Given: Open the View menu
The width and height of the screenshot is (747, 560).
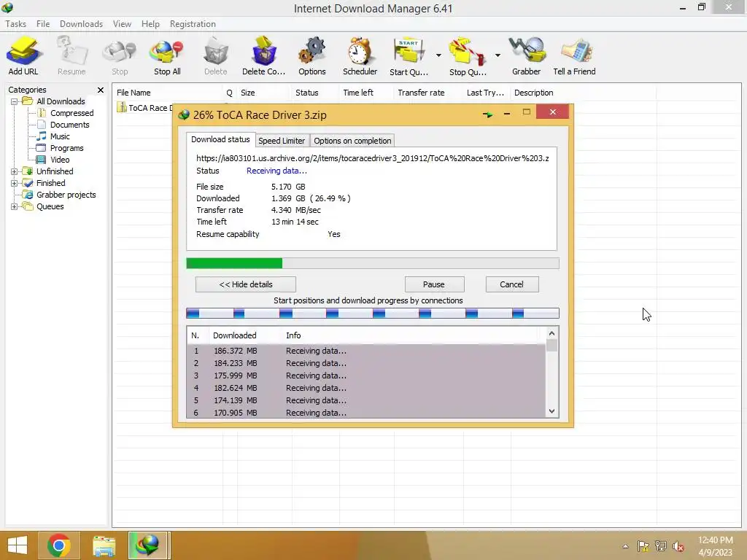Looking at the screenshot, I should pos(122,24).
